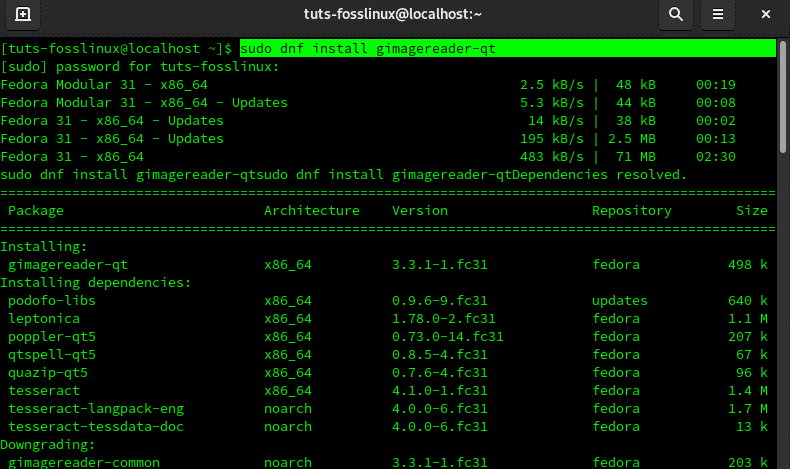The image size is (790, 469).
Task: Click the qtspell-qt5 package name
Action: coord(52,355)
